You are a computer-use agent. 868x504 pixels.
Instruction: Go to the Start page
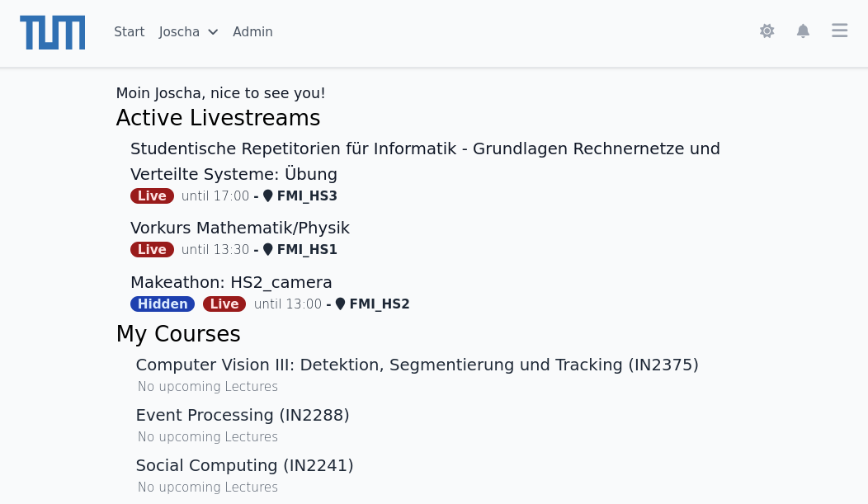129,32
